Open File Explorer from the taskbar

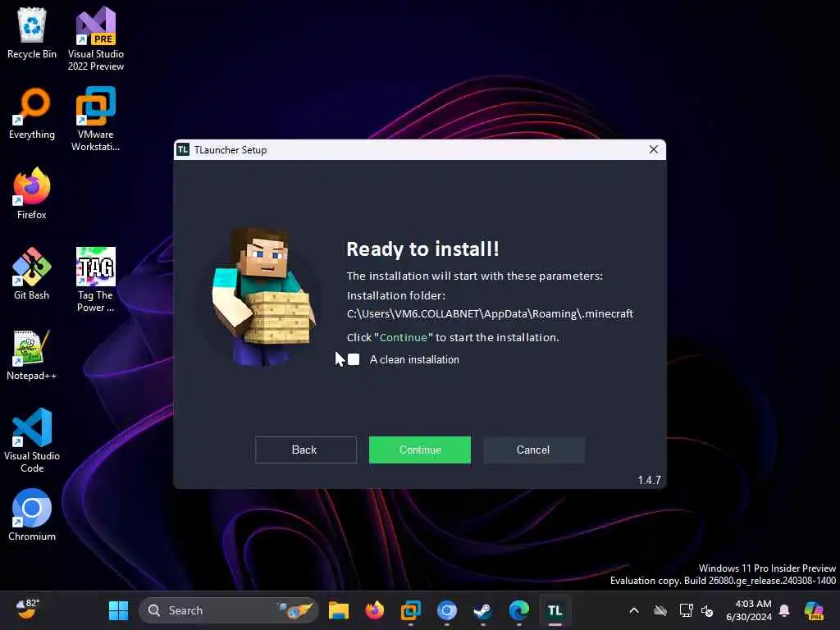(x=339, y=610)
